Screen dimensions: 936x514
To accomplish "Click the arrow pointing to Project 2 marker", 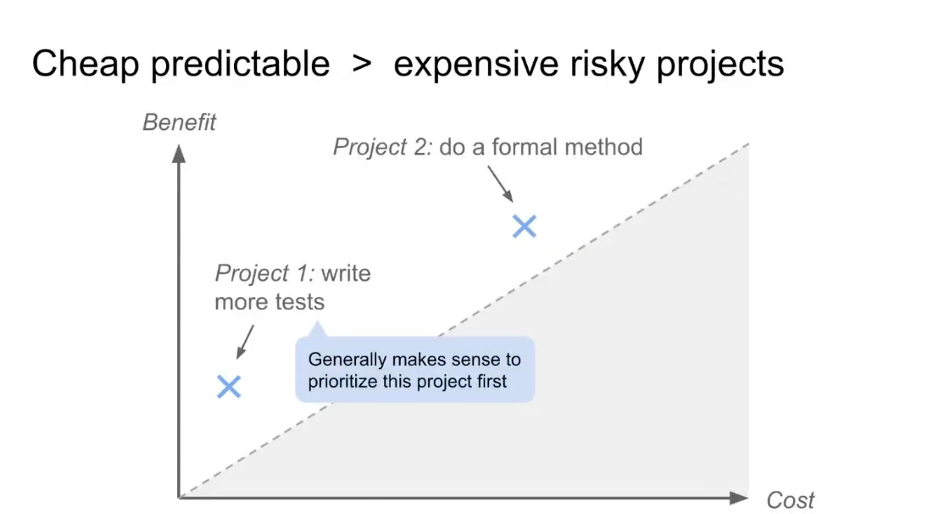I will coord(500,184).
